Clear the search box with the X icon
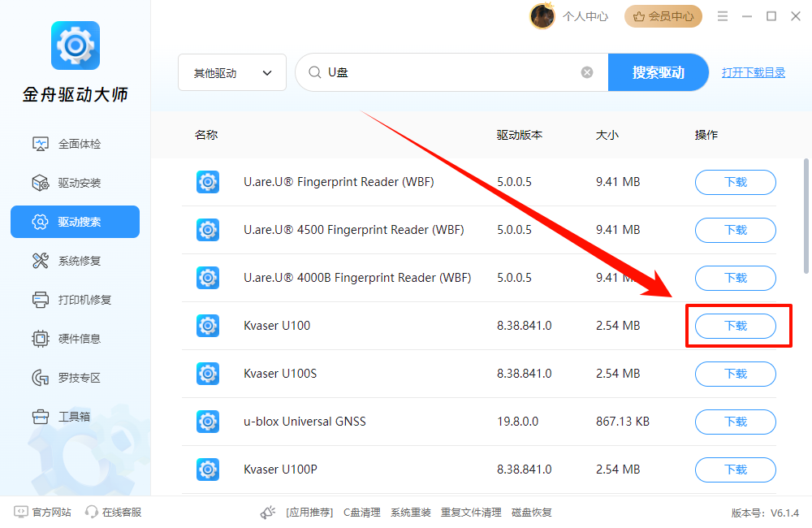This screenshot has width=812, height=528. (x=587, y=72)
